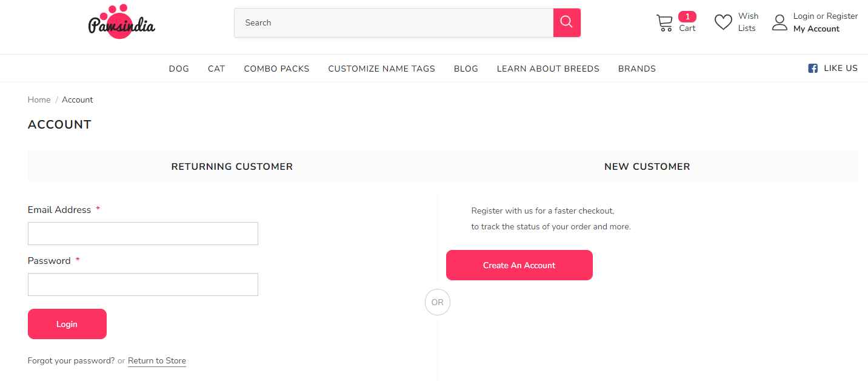Image resolution: width=868 pixels, height=381 pixels.
Task: Open the DOG menu category
Action: tap(179, 69)
